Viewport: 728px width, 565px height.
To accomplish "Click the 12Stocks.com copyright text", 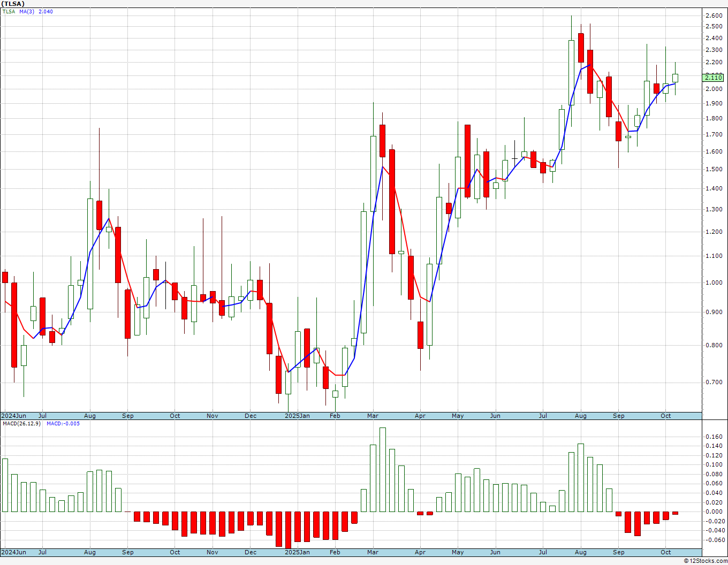I will click(x=706, y=561).
